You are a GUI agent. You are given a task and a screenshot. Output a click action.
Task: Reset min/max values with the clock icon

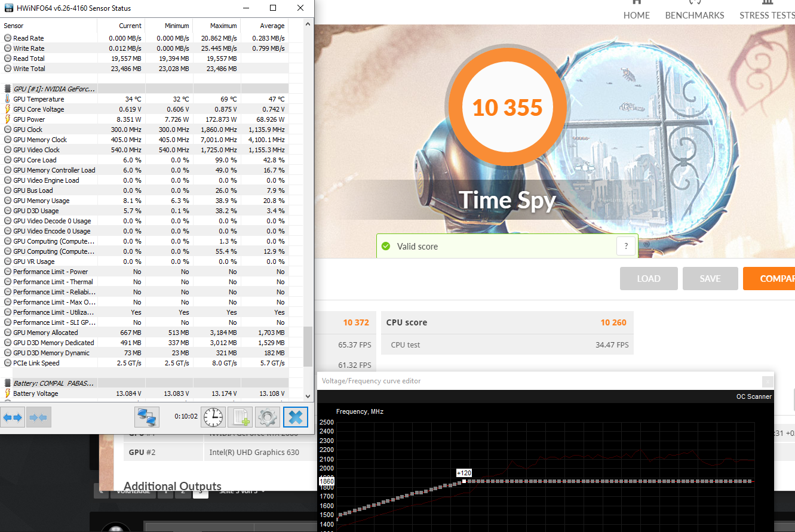coord(213,417)
